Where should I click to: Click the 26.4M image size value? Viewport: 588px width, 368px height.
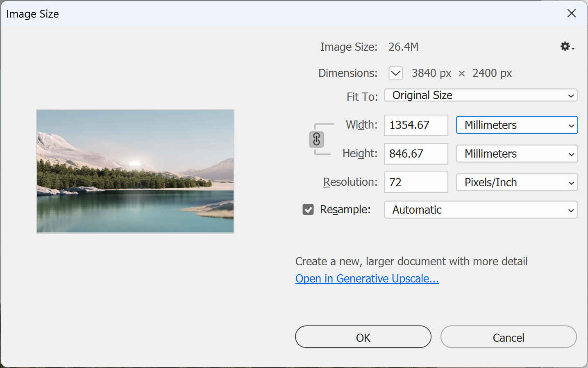(x=404, y=47)
